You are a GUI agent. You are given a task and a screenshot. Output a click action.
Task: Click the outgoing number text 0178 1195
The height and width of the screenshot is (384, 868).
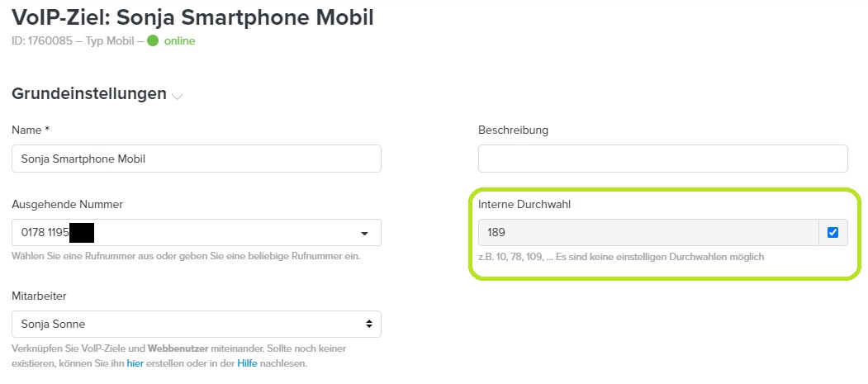(x=45, y=233)
